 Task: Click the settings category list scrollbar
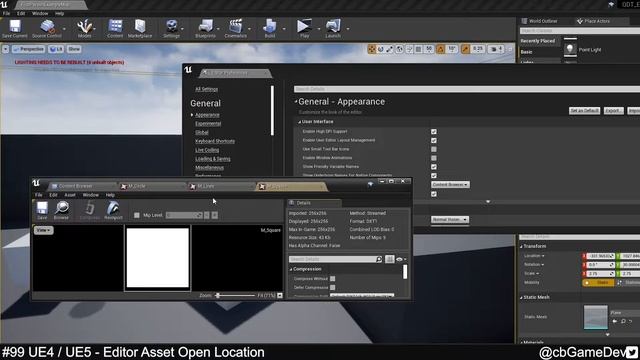click(x=272, y=110)
